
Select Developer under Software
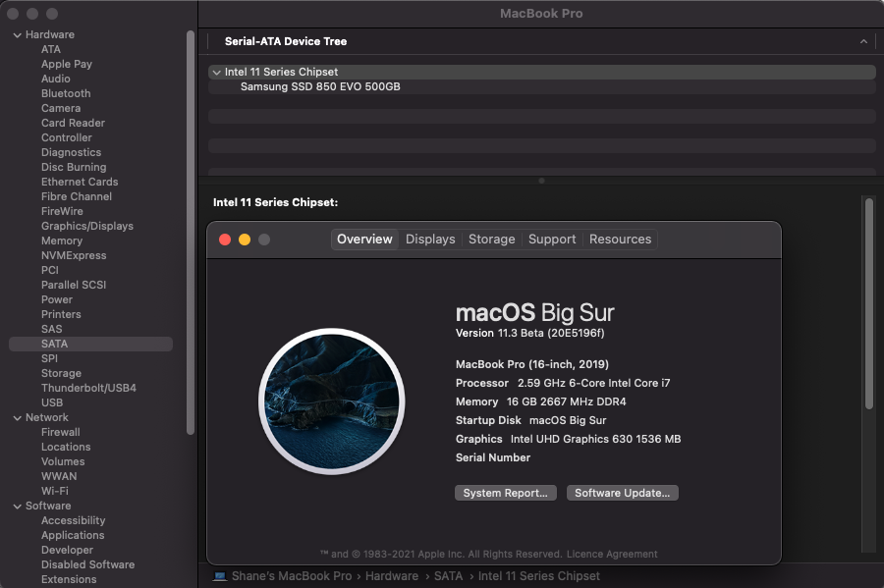67,551
